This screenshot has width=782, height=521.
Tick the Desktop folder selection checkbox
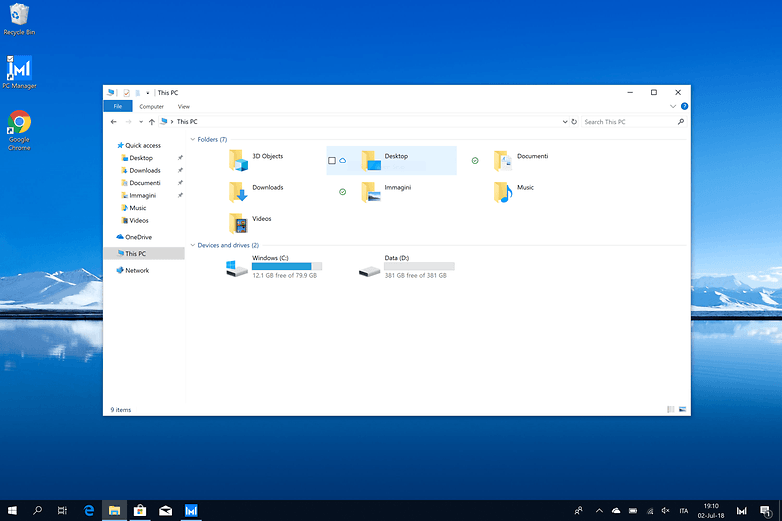pyautogui.click(x=332, y=160)
